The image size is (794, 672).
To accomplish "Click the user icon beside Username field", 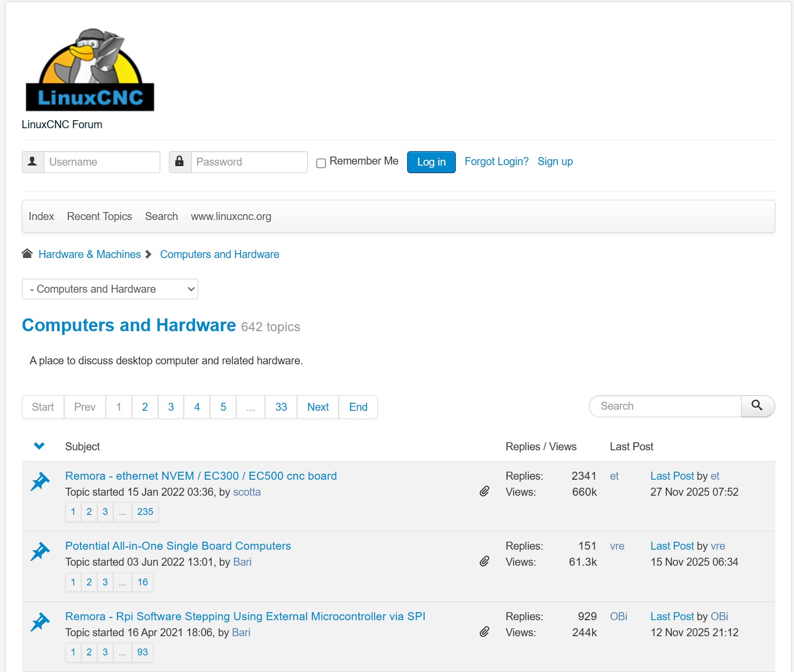I will point(33,162).
